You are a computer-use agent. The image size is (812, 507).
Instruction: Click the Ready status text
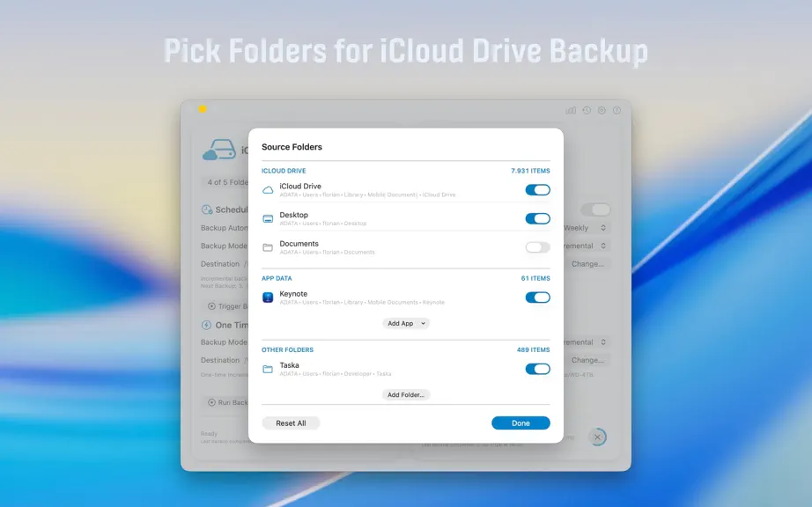210,434
